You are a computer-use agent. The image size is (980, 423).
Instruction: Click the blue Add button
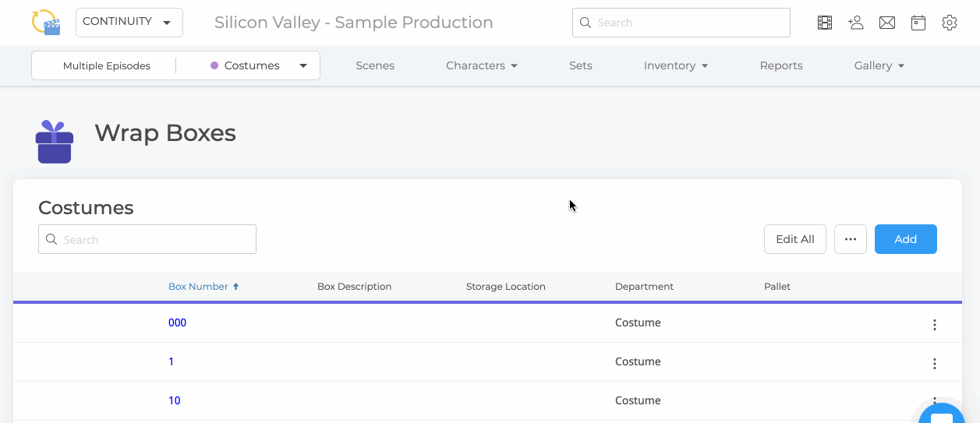[x=906, y=239]
